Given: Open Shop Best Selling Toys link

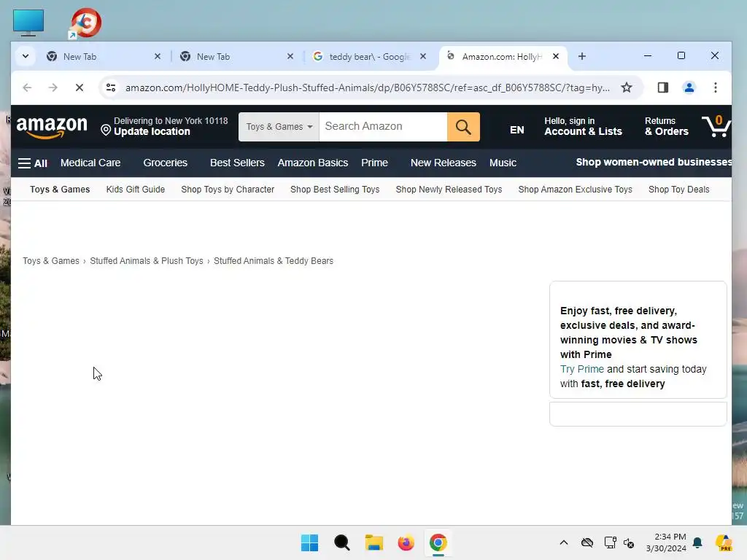Looking at the screenshot, I should coord(335,190).
